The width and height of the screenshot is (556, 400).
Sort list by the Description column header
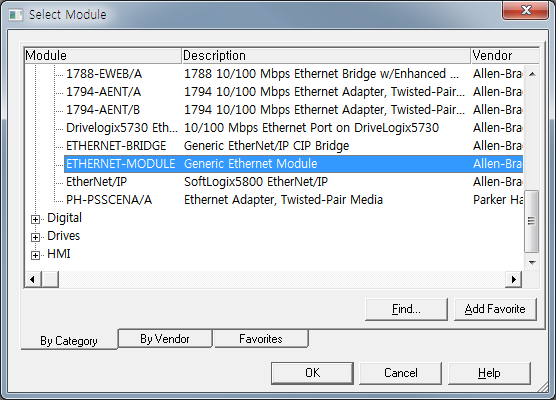point(326,56)
